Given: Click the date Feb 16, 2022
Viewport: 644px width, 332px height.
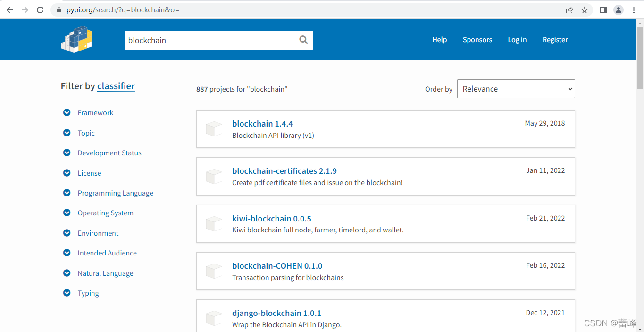Looking at the screenshot, I should [545, 265].
